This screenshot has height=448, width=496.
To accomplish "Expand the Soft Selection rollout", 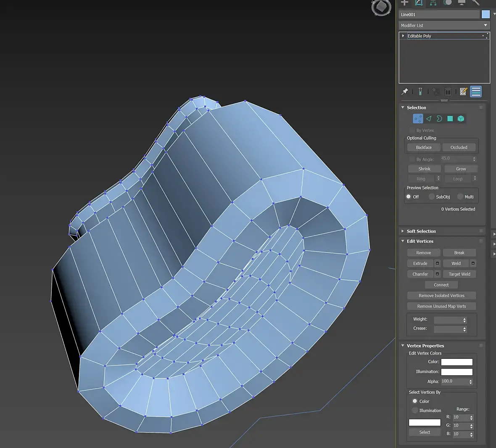I will pyautogui.click(x=421, y=231).
